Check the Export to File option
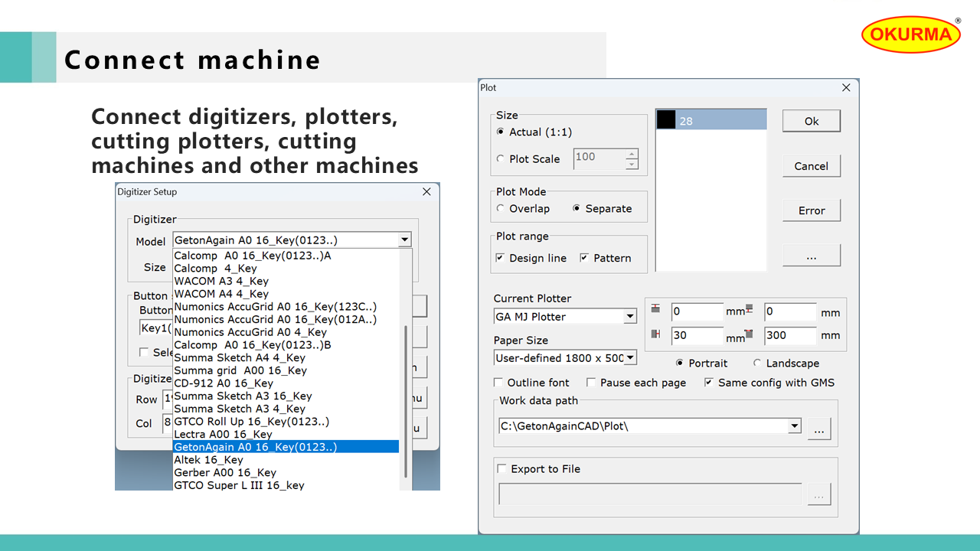Viewport: 980px width, 551px height. tap(502, 469)
